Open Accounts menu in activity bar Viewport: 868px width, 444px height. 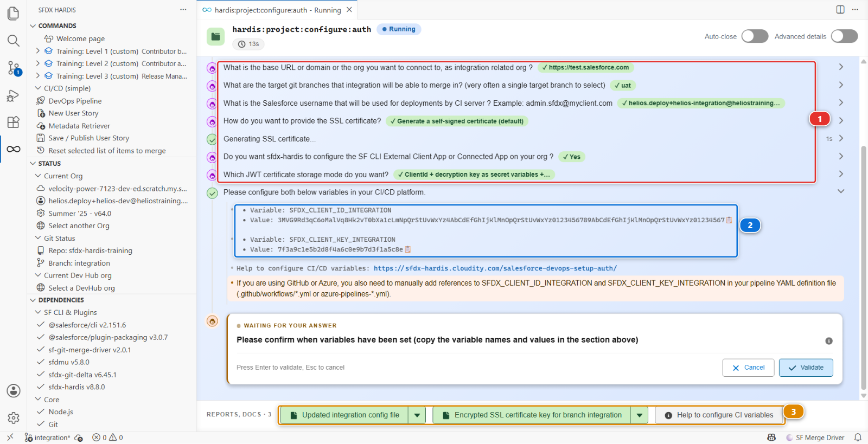tap(14, 391)
